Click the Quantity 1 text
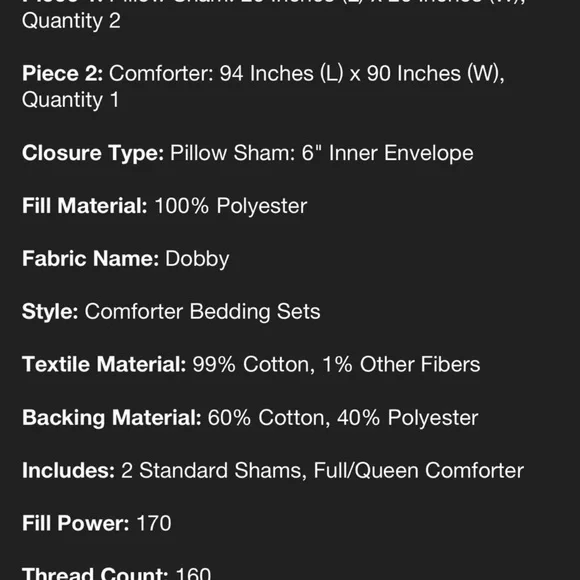The height and width of the screenshot is (580, 580). (70, 100)
